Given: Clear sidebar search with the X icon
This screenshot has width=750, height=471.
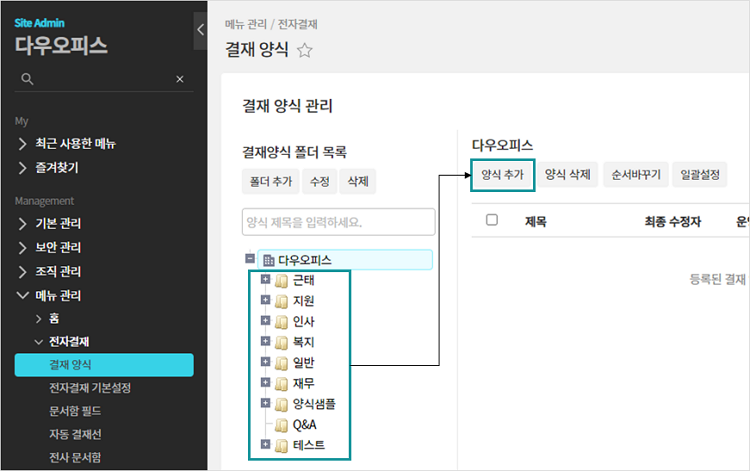Looking at the screenshot, I should 180,79.
